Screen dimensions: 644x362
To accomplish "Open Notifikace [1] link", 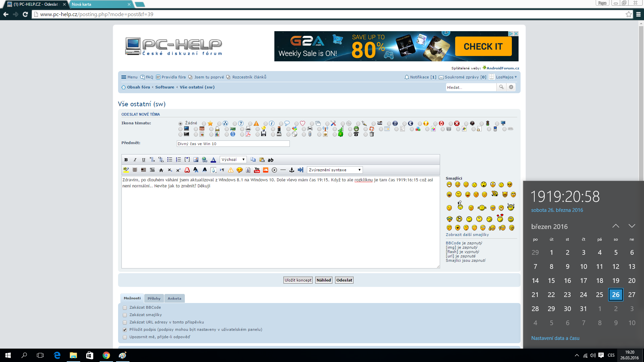I will 420,77.
